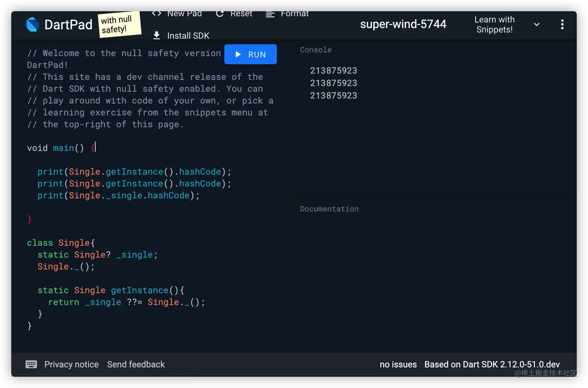Viewport: 588px width, 388px height.
Task: Click the New Pad code icon
Action: 156,14
